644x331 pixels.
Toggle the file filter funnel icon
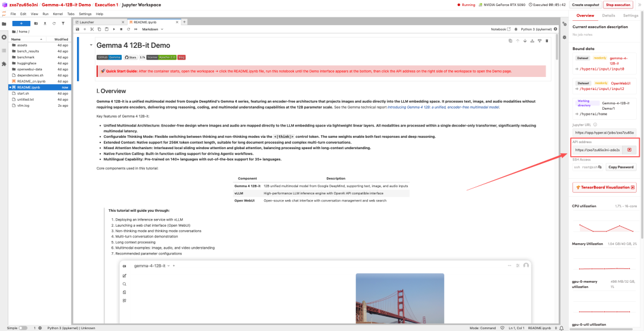(x=63, y=23)
